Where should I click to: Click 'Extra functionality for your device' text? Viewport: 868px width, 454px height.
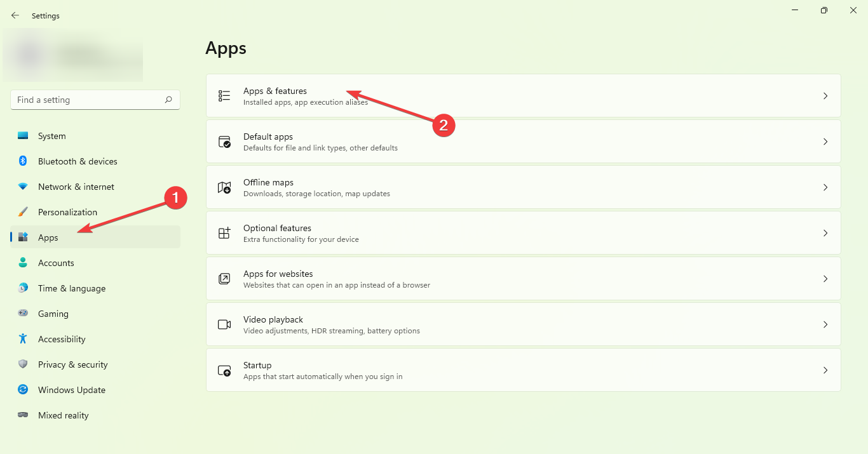301,239
